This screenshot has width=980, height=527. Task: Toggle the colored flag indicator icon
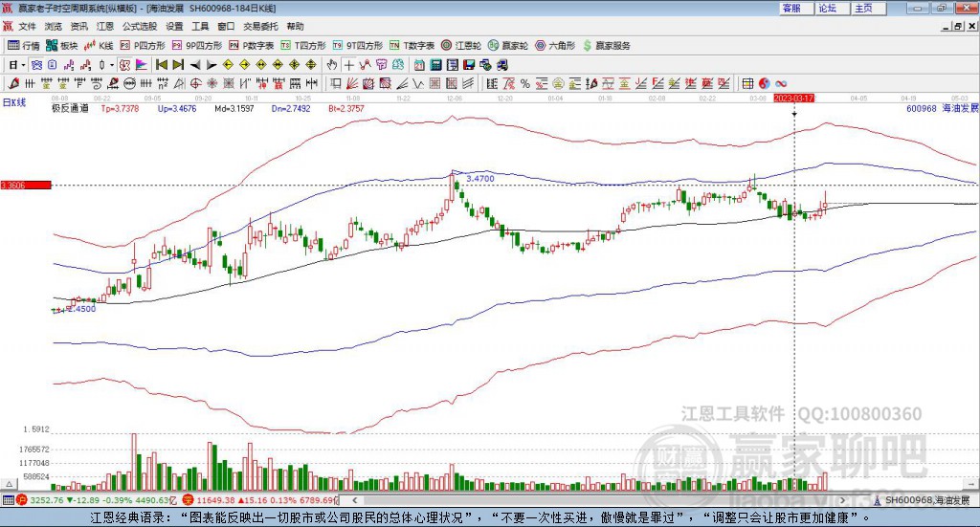pos(142,65)
